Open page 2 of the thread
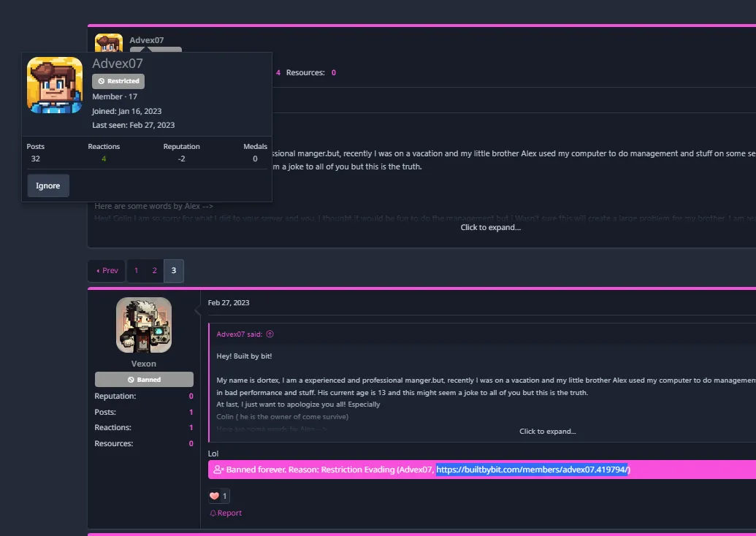 point(154,270)
